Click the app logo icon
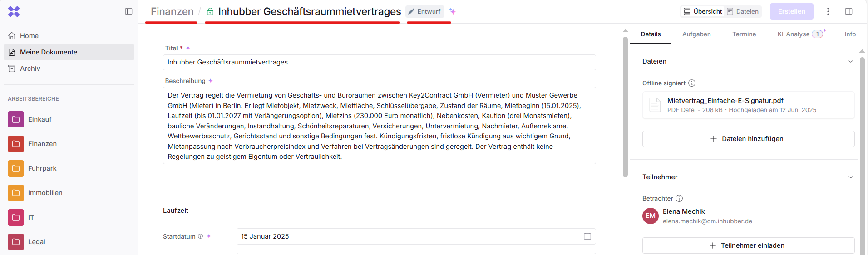Screen dimensions: 868x255 14,11
